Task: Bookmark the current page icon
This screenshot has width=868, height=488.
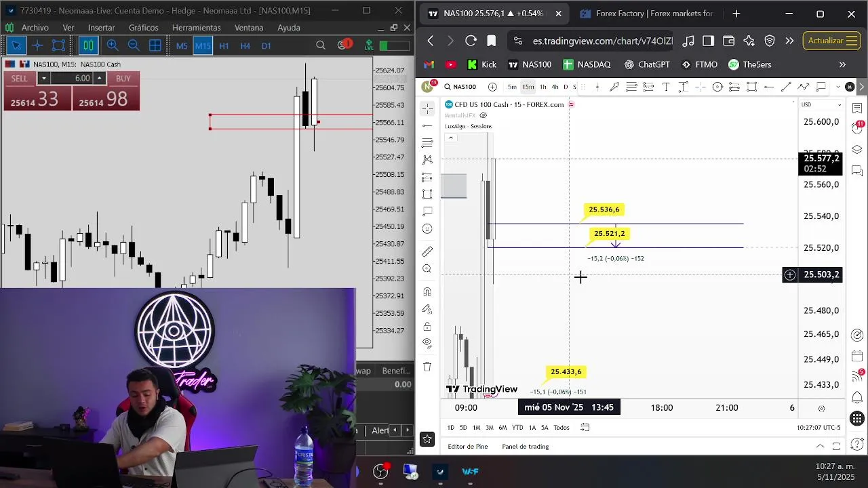Action: (x=492, y=41)
